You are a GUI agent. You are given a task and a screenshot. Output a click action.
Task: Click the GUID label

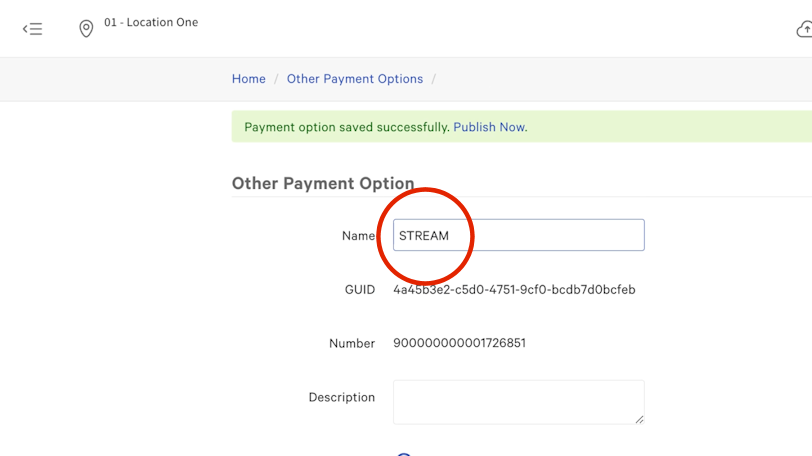[359, 290]
